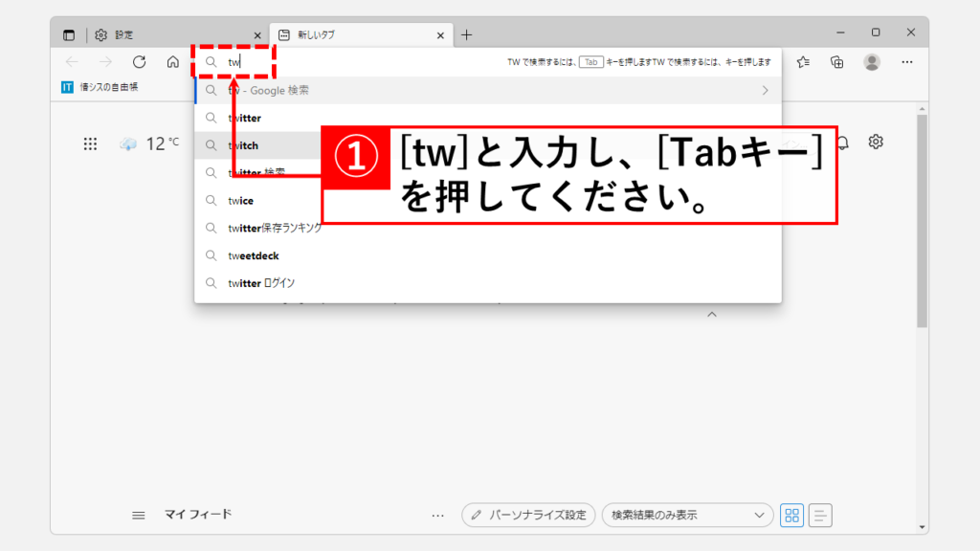Open the page settings gear icon
The width and height of the screenshot is (980, 551).
(x=876, y=142)
